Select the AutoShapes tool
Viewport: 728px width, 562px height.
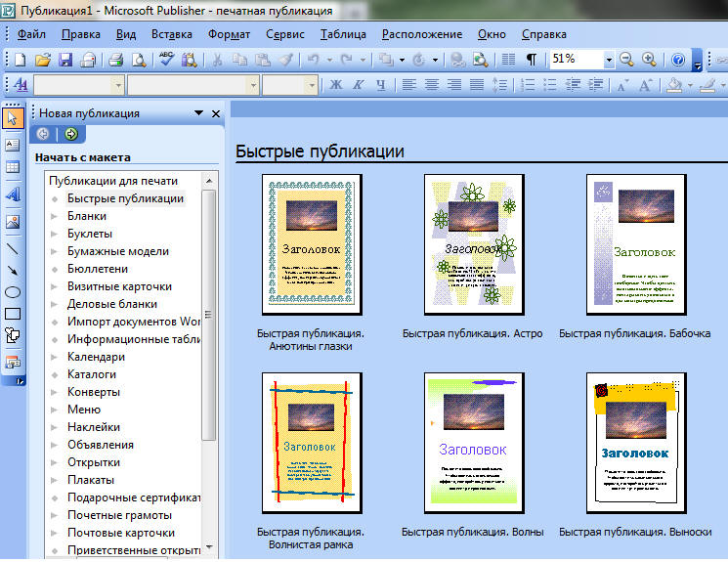coord(13,335)
